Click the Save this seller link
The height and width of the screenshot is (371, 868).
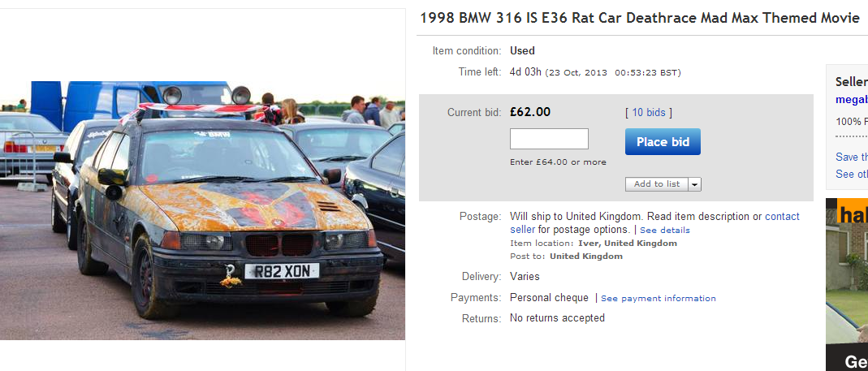(852, 157)
